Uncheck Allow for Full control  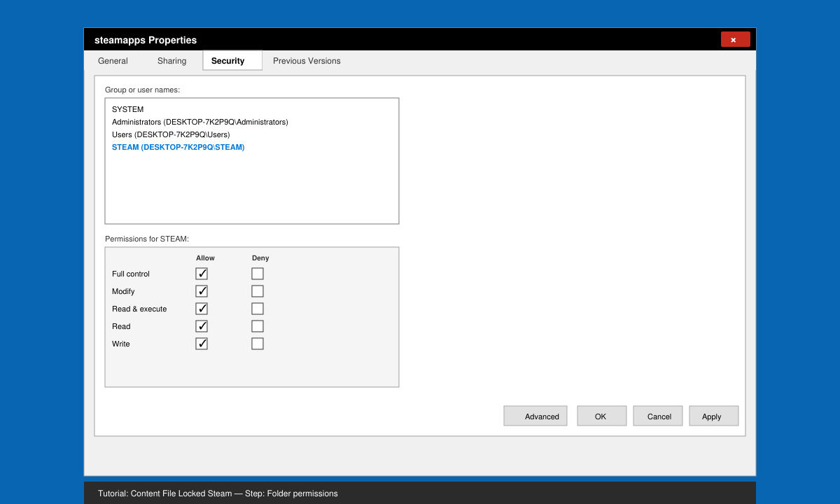(202, 274)
